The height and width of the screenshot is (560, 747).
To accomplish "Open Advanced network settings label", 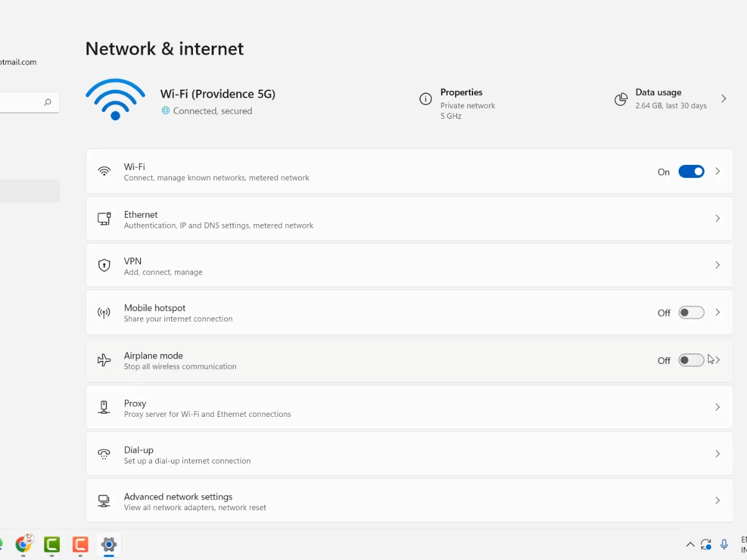I will (178, 497).
